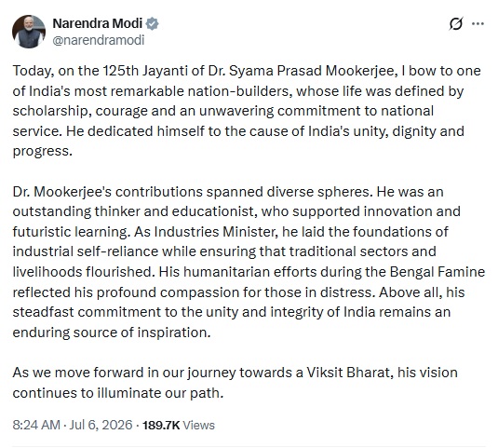This screenshot has height=448, width=498.
Task: Click the 'Industries Minister' phrase
Action: pos(214,232)
